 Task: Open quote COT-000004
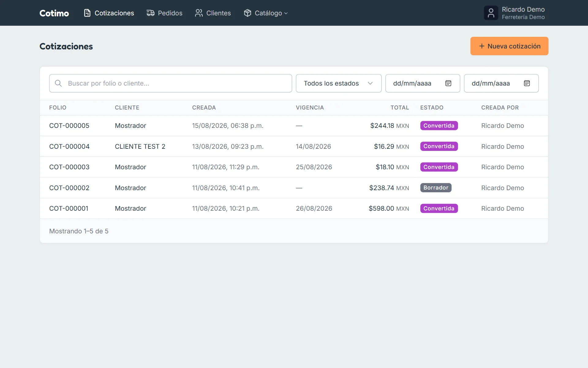(69, 147)
